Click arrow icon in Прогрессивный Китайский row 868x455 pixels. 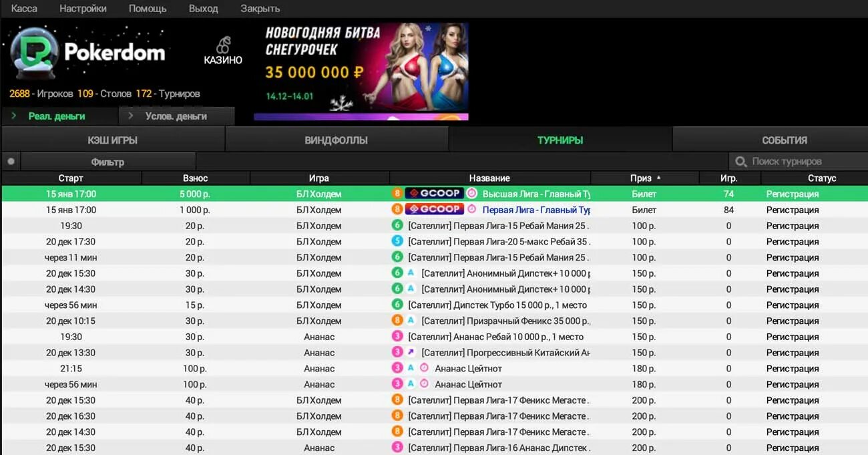tap(411, 352)
